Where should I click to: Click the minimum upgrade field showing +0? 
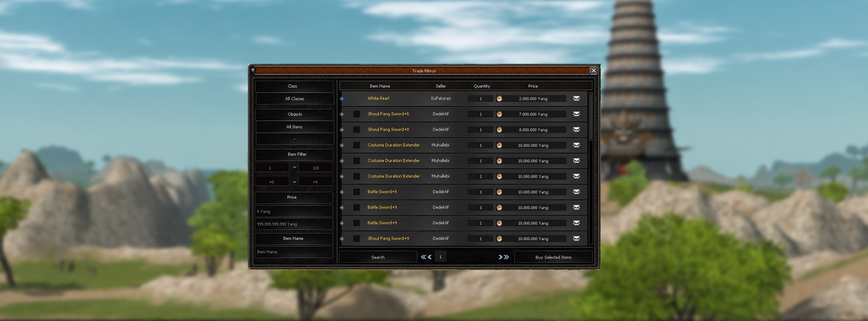(272, 182)
